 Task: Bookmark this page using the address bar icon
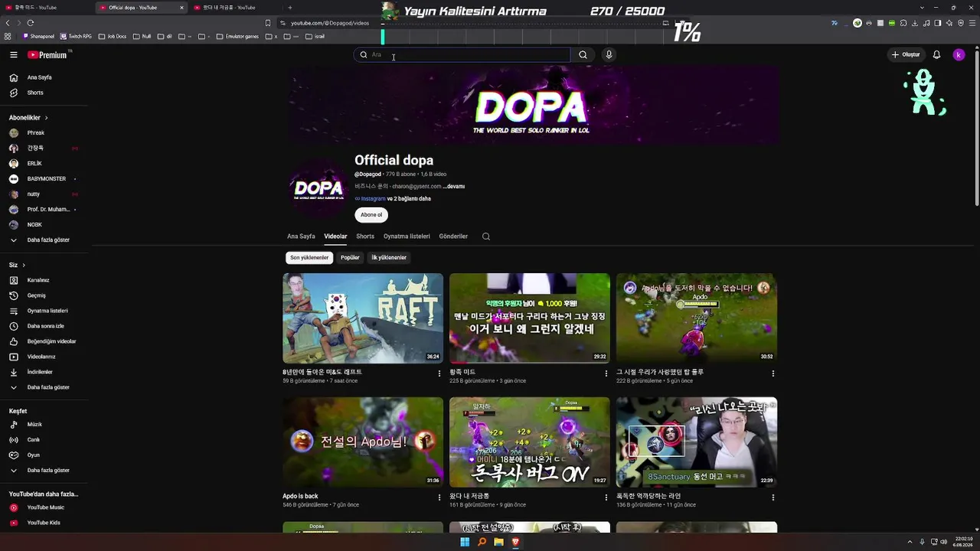pos(267,23)
